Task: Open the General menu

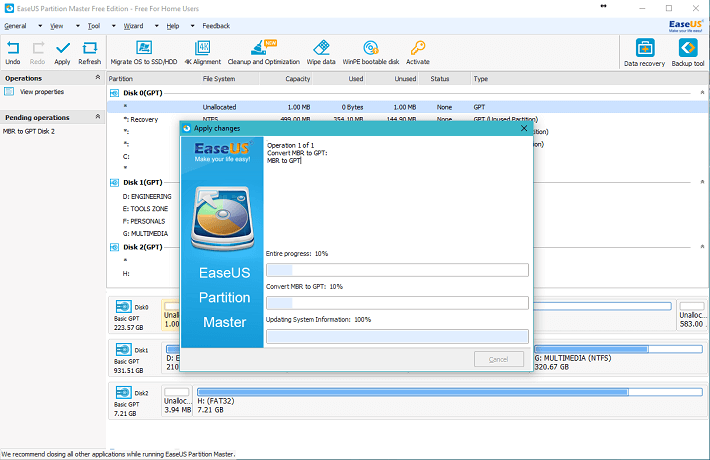Action: click(15, 26)
